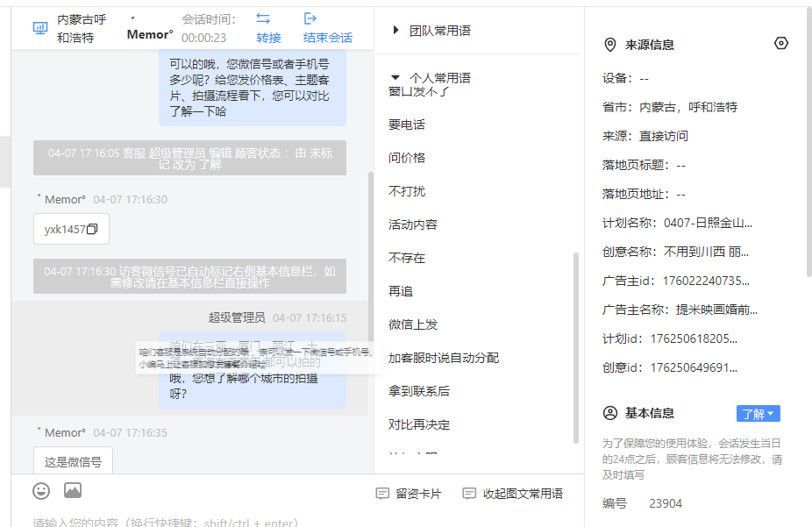Click the Memor° 04-07 17:16:30 sender label
812x527 pixels.
pos(102,199)
